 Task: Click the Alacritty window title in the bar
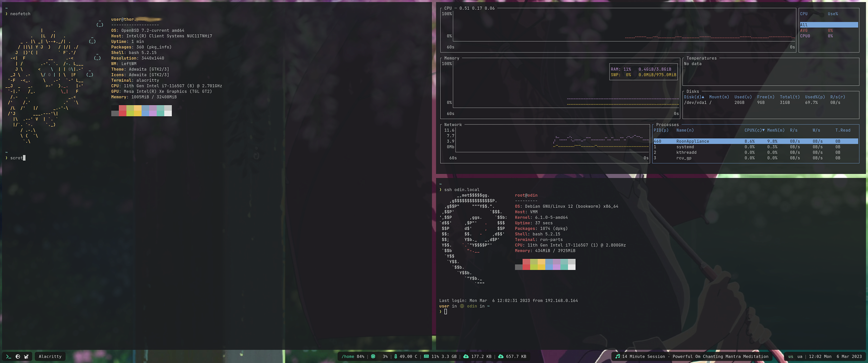coord(50,356)
